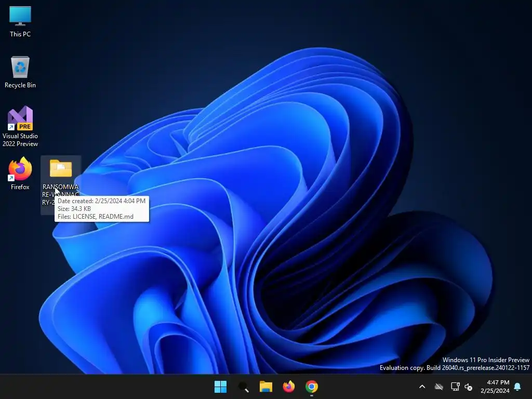Image resolution: width=532 pixels, height=399 pixels.
Task: Open the notification bell icon
Action: tap(517, 387)
